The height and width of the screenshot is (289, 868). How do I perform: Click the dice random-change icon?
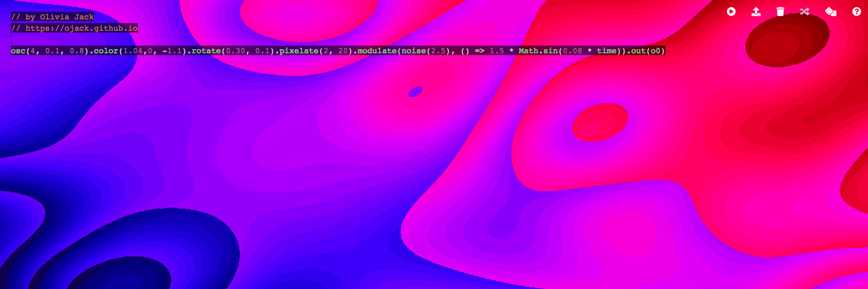(x=830, y=12)
